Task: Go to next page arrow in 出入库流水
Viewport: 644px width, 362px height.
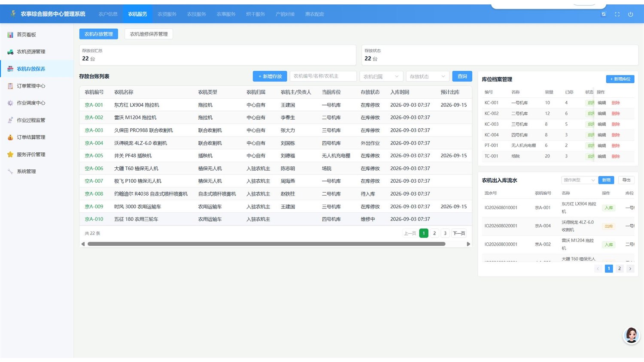Action: 630,268
